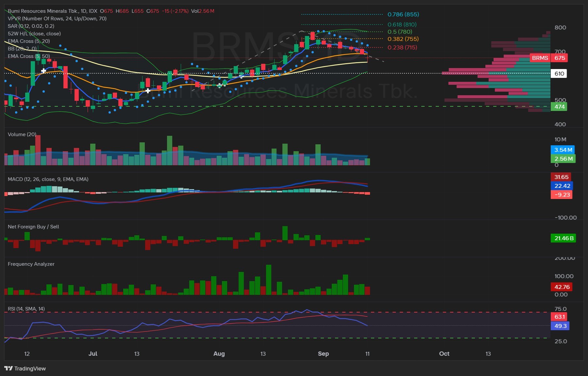Click the 63.1 RSI average value label
The image size is (588, 376).
[559, 317]
